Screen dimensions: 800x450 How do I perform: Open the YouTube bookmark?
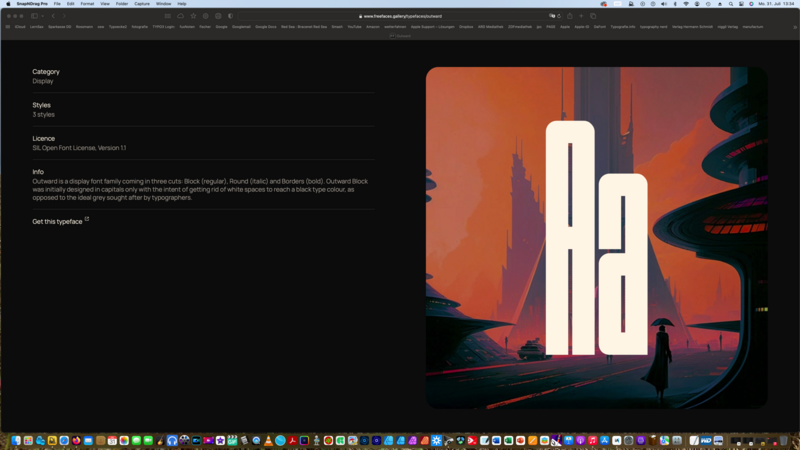pos(354,27)
